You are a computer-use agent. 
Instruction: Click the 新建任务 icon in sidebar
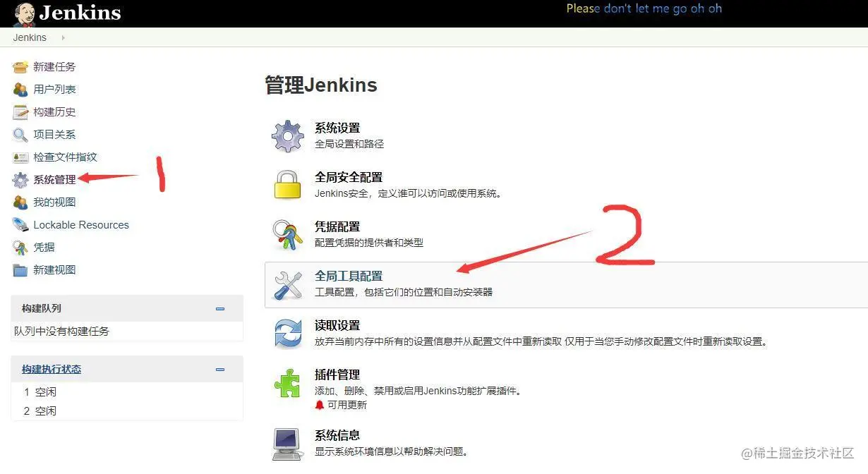click(20, 67)
